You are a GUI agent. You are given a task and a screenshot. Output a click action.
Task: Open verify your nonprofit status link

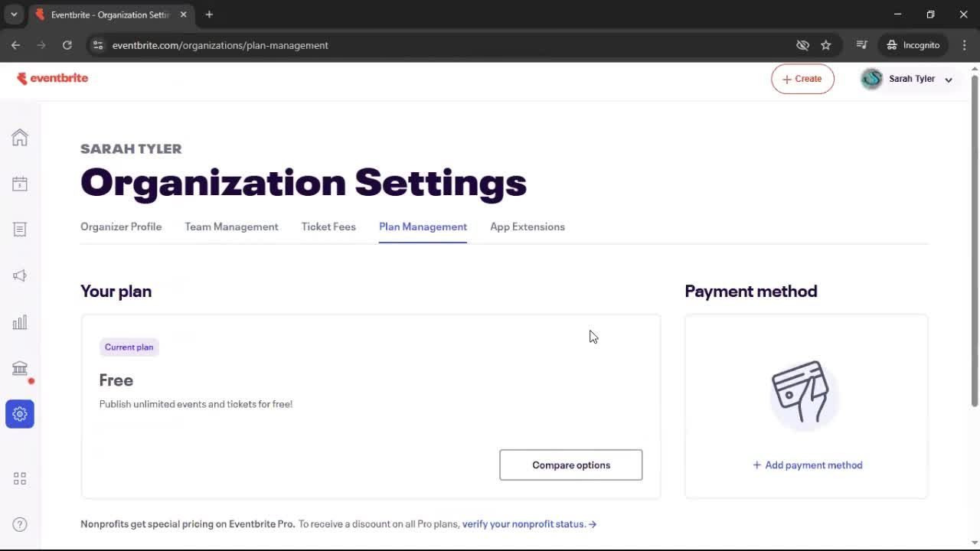coord(529,524)
